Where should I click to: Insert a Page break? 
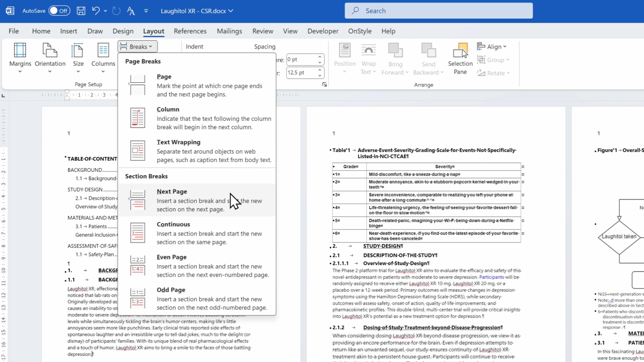pyautogui.click(x=197, y=85)
